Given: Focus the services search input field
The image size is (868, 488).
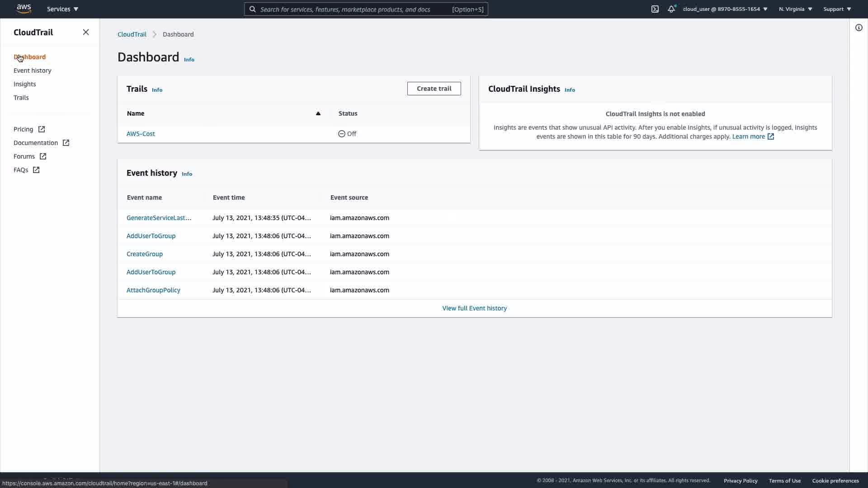Looking at the screenshot, I should coord(353,9).
